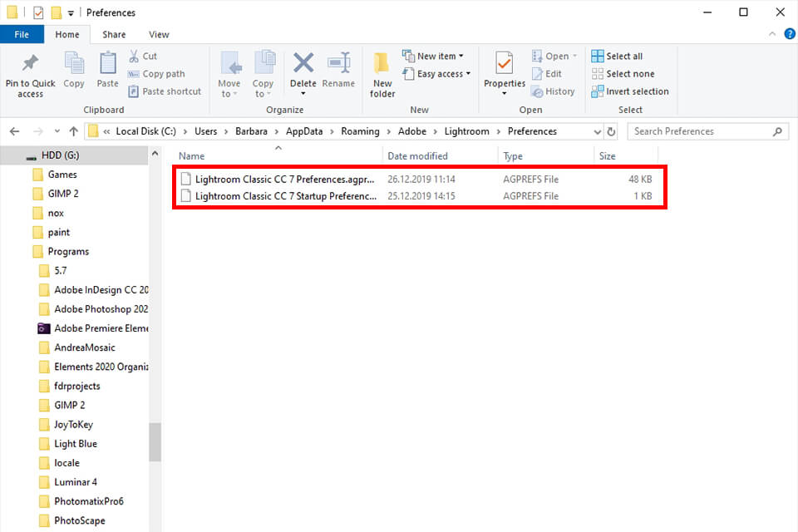Click Invert selection button
Viewport: 798px width, 532px height.
click(630, 91)
